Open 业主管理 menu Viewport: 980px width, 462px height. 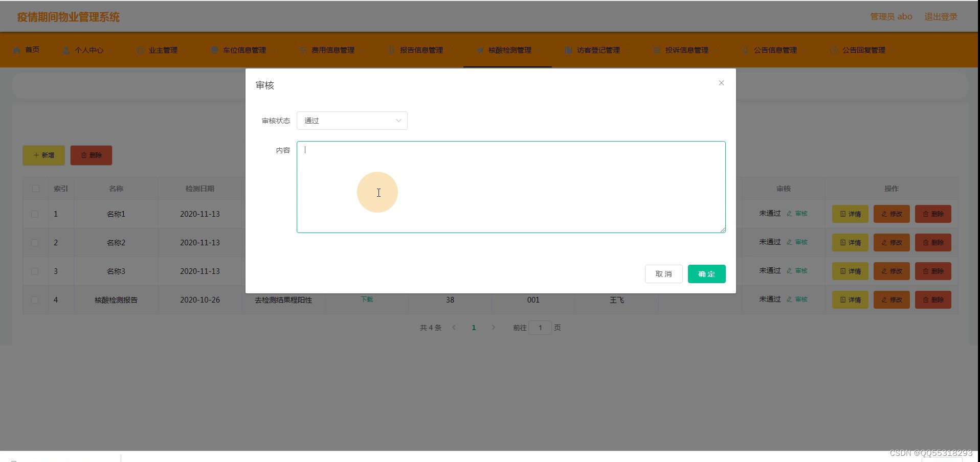tap(163, 50)
